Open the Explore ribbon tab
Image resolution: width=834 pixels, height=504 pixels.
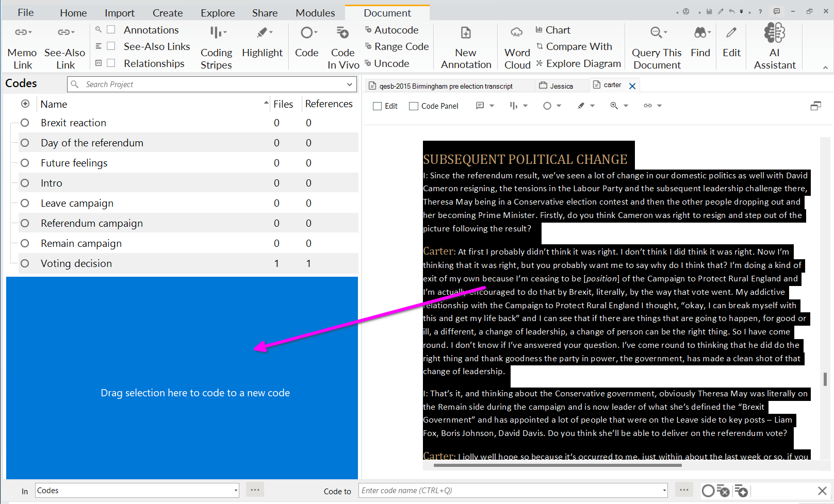[x=218, y=13]
